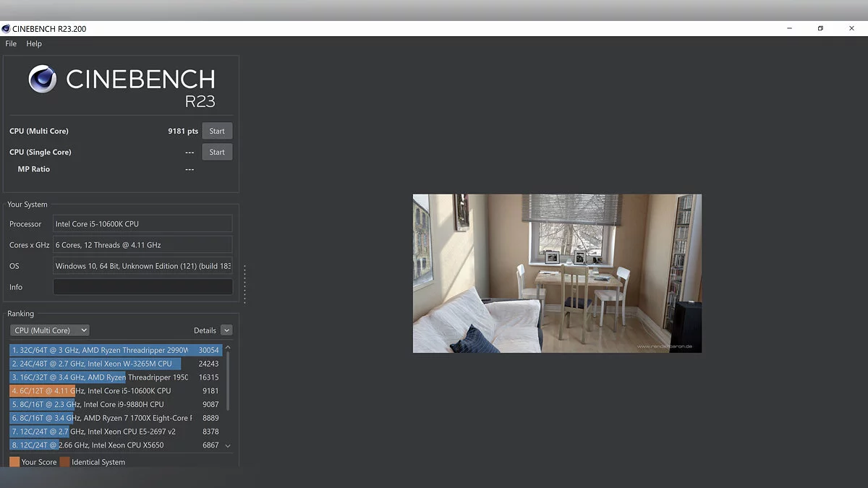Minimize the Cinebench window
868x488 pixels.
(x=789, y=28)
